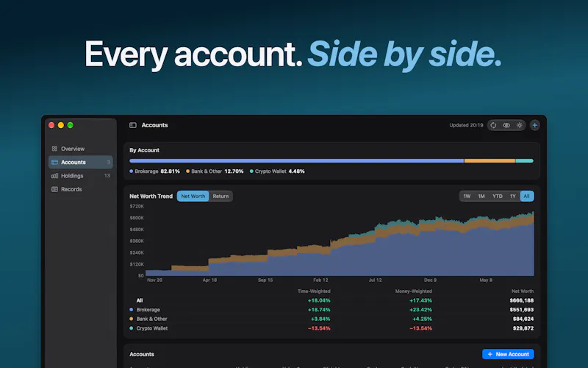Image resolution: width=588 pixels, height=368 pixels.
Task: Select the Bank & Other table row
Action: click(331, 319)
